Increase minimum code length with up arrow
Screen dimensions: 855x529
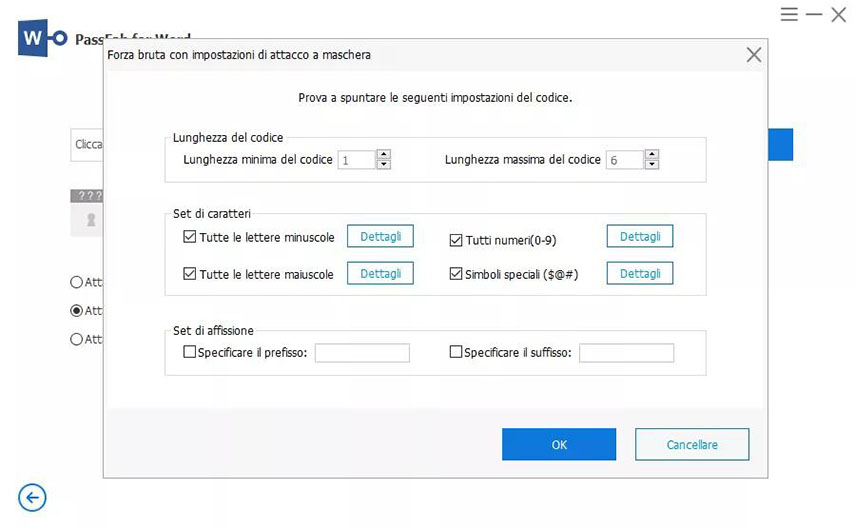[384, 155]
